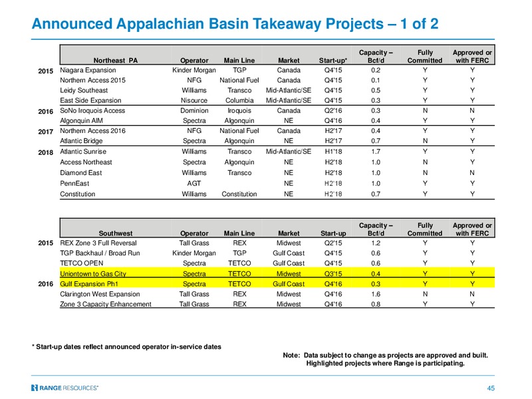
Task: Click highlighted 'Gulf Expansion Ph1' project
Action: point(89,284)
